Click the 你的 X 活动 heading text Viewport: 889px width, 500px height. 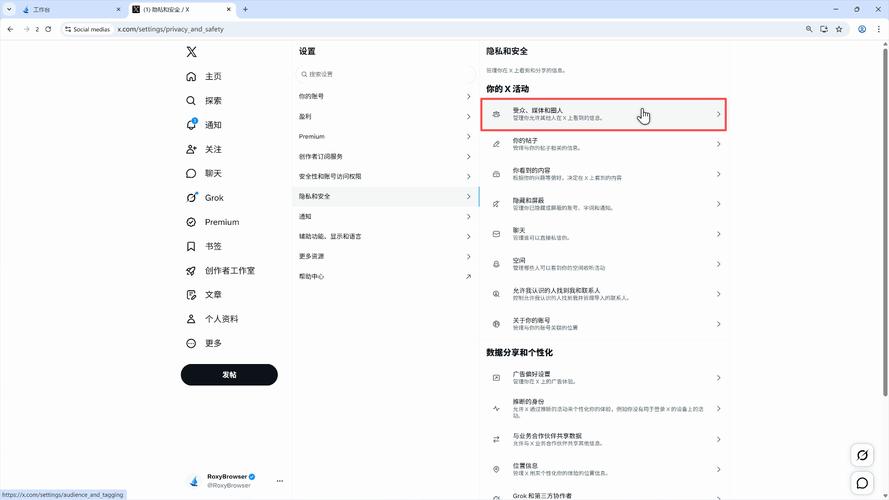click(x=507, y=89)
